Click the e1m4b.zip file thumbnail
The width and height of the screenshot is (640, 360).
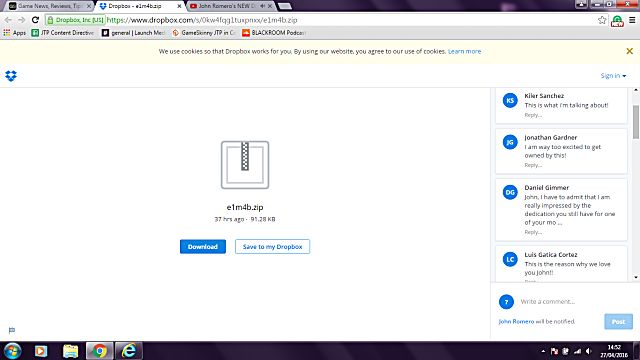(x=245, y=165)
